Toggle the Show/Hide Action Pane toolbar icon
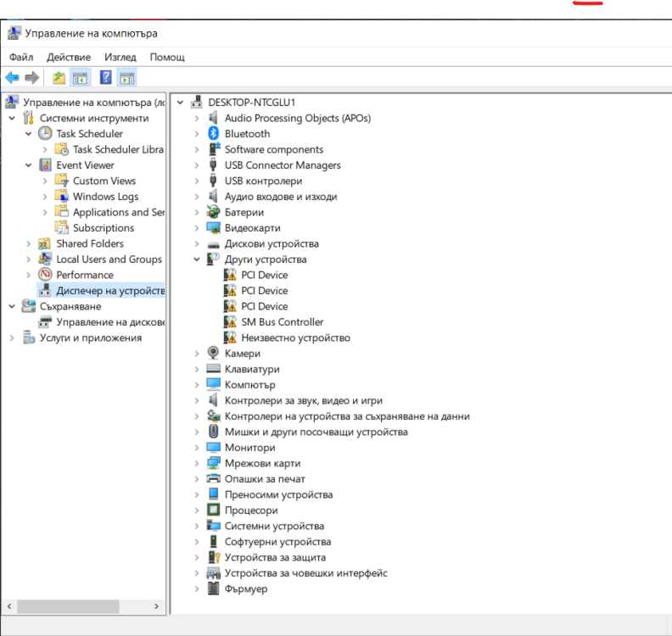 (x=127, y=78)
